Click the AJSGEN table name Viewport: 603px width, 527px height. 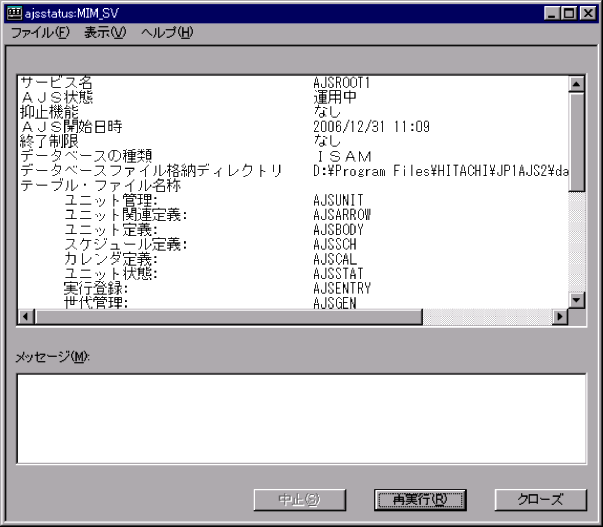[x=335, y=302]
